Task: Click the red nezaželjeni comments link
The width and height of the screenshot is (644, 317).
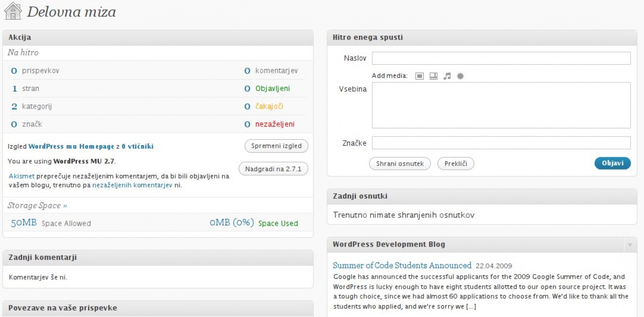Action: click(275, 124)
